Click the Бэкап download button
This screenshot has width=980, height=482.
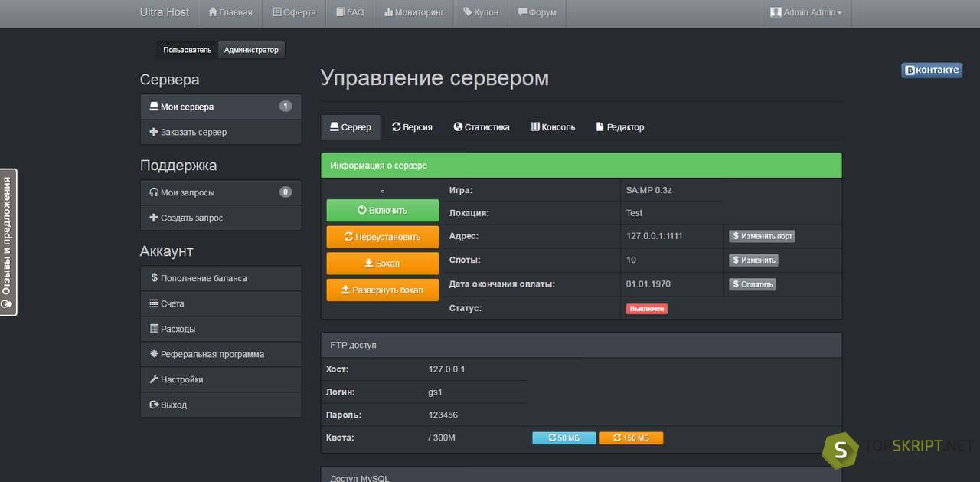pyautogui.click(x=382, y=264)
